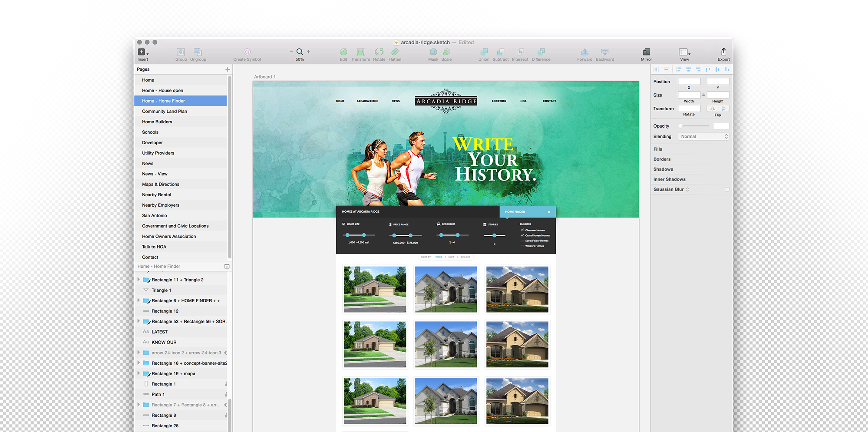Go to the Schools page
This screenshot has height=432, width=868.
(x=181, y=132)
